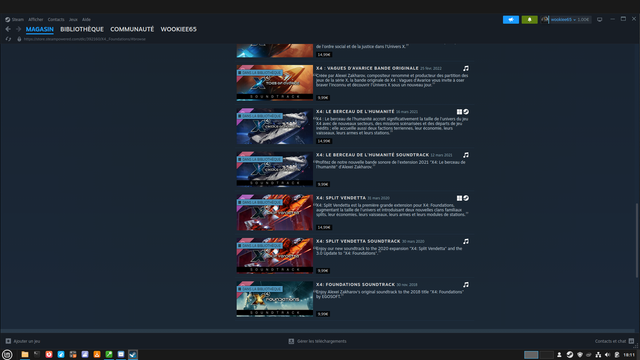
Task: Open the Steam logo menu
Action: (14, 20)
